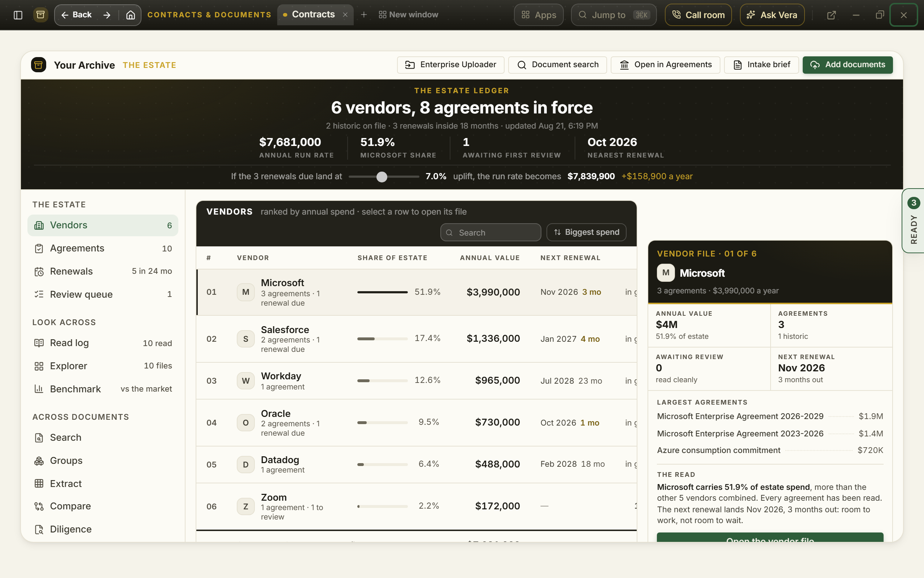Select Vendors in the estate sidebar
The width and height of the screenshot is (924, 578).
(103, 225)
